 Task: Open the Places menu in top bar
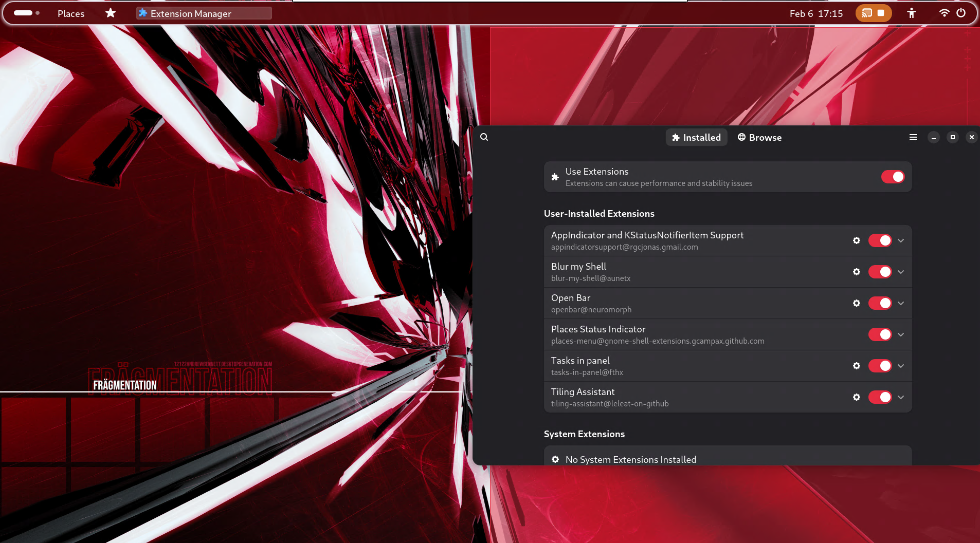point(71,13)
